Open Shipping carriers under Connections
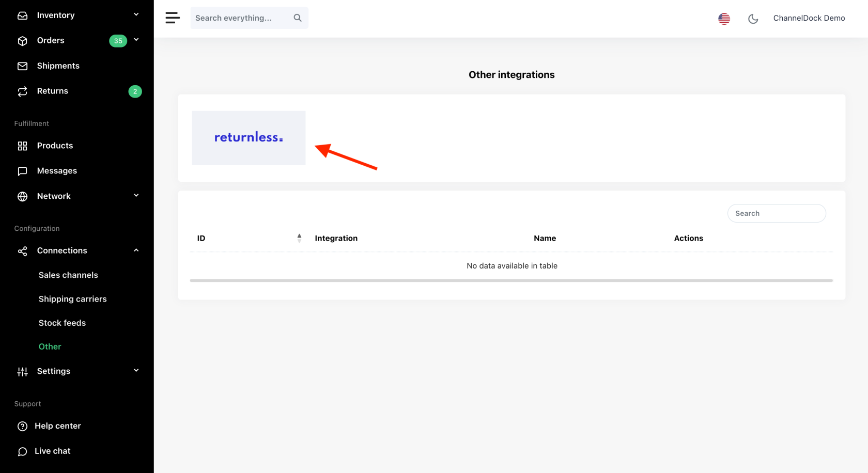 [x=73, y=299]
